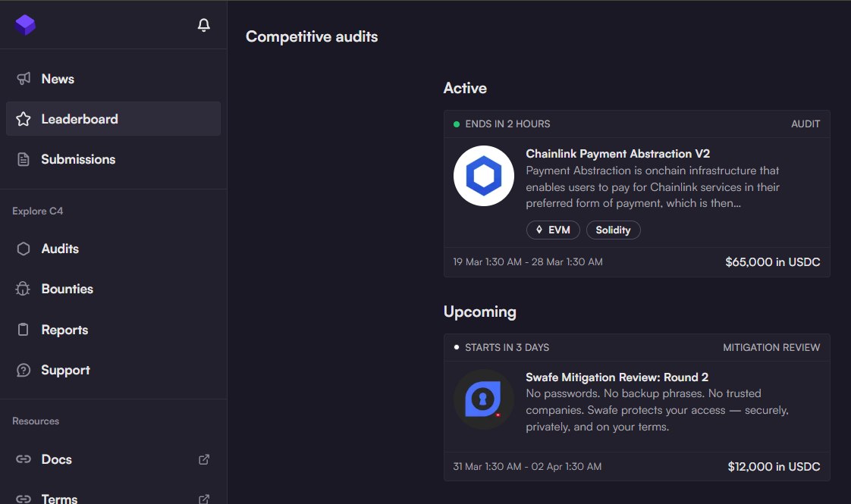Go to Leaderboard in sidebar
The image size is (851, 504).
113,119
